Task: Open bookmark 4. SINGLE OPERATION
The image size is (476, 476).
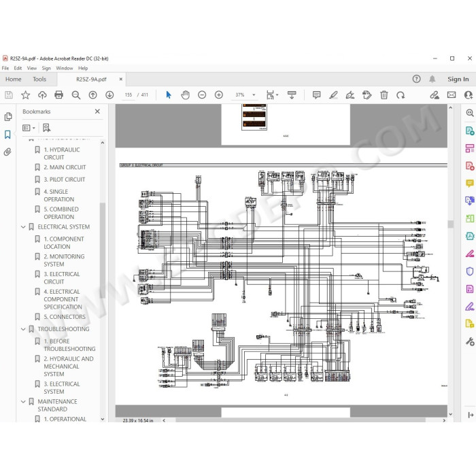Action: click(59, 195)
